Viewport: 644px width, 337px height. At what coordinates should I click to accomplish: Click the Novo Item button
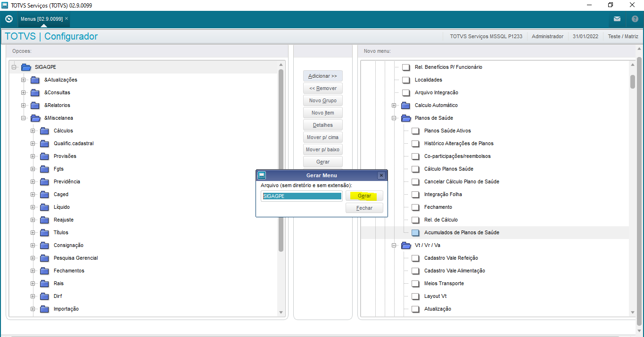pyautogui.click(x=323, y=113)
